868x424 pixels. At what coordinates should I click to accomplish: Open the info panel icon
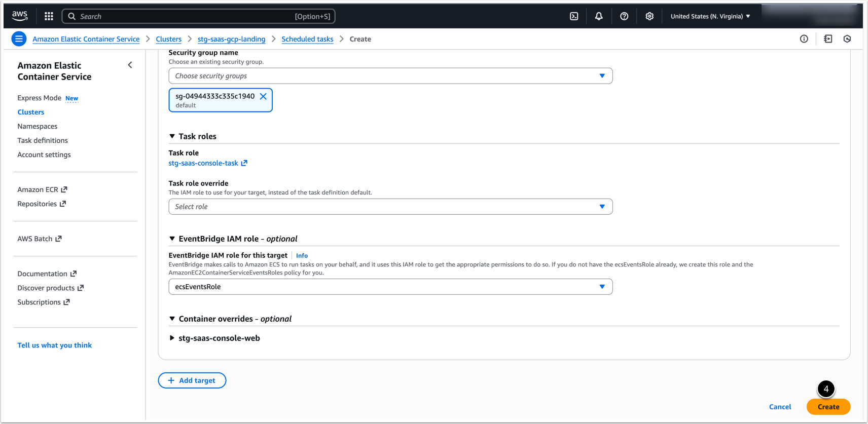(804, 39)
